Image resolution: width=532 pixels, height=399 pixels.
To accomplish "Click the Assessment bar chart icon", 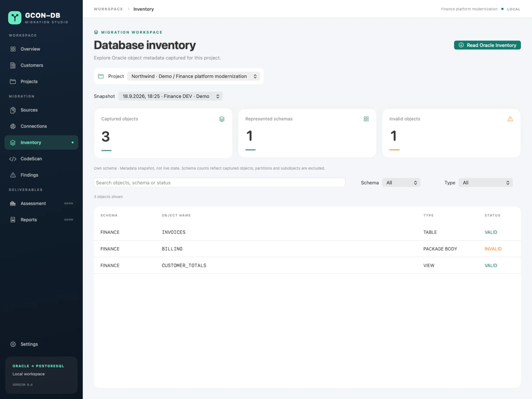I will click(x=13, y=203).
